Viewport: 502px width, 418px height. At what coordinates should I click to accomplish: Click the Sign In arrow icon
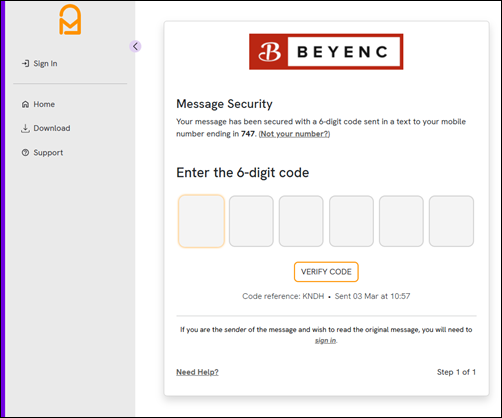click(26, 63)
